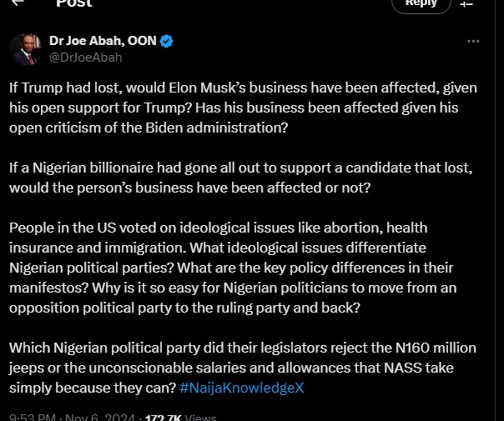Click the blue verified badge
Image resolution: width=504 pixels, height=421 pixels.
(167, 42)
